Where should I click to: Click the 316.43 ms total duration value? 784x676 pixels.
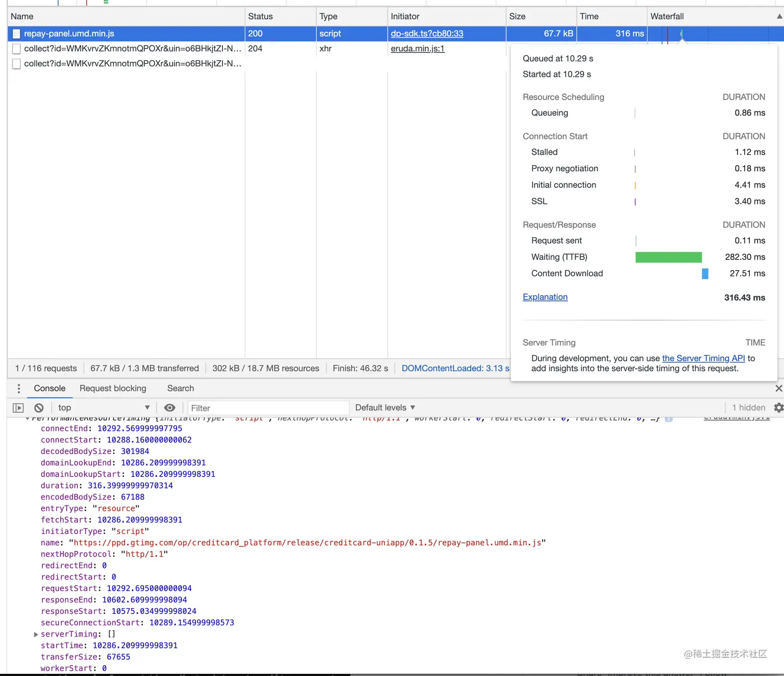pyautogui.click(x=745, y=298)
